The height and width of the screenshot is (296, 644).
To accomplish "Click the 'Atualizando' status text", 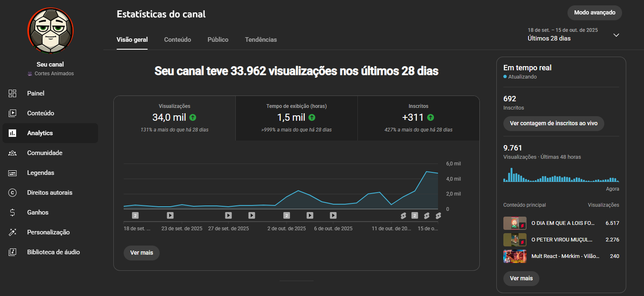I will [x=522, y=77].
